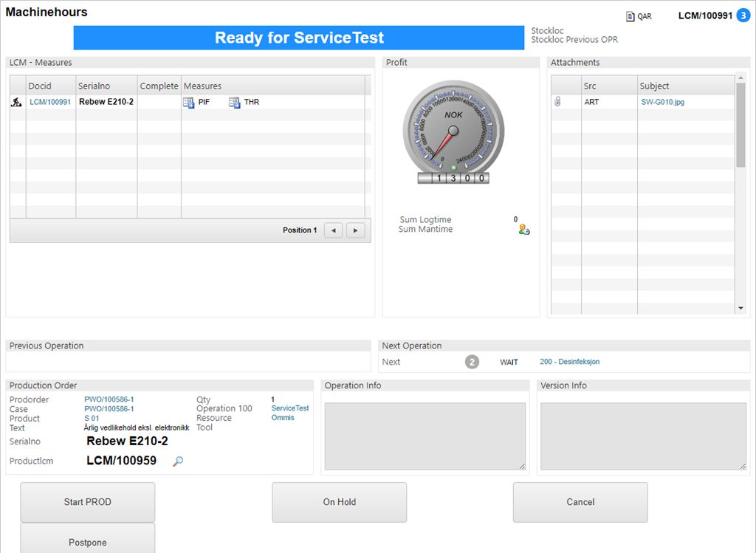Go to previous position in measures grid
This screenshot has height=553, width=756.
click(x=333, y=230)
